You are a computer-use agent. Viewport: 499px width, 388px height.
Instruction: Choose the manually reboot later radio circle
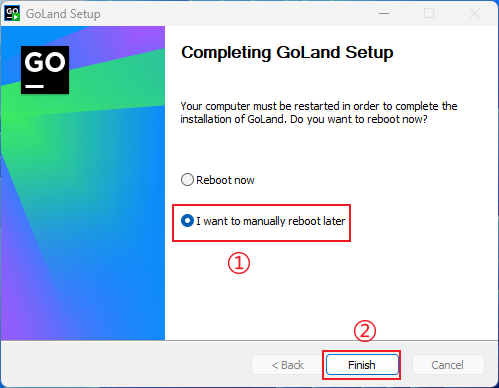click(187, 221)
